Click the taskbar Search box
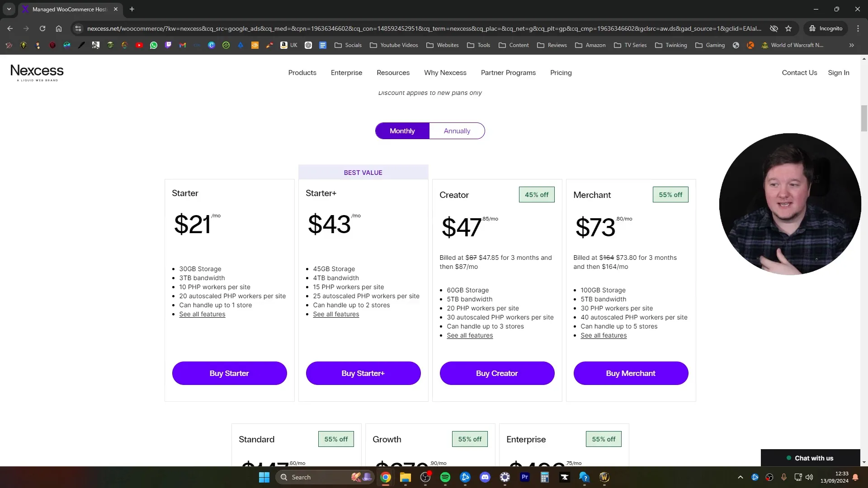Screen dimensions: 868x488 click(x=324, y=477)
